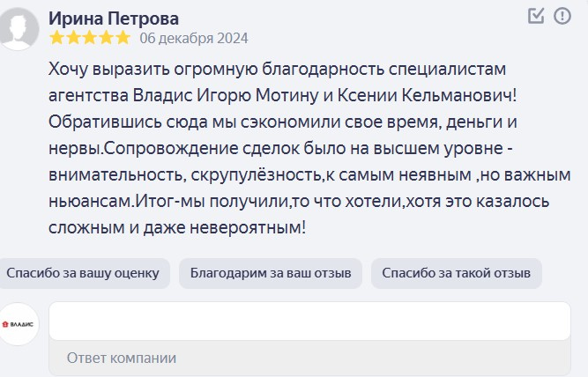Click the Владис company logo avatar
588x377 pixels.
pyautogui.click(x=18, y=324)
